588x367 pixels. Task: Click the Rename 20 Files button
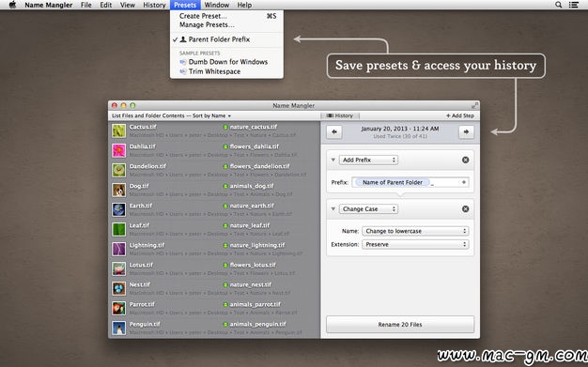click(400, 324)
